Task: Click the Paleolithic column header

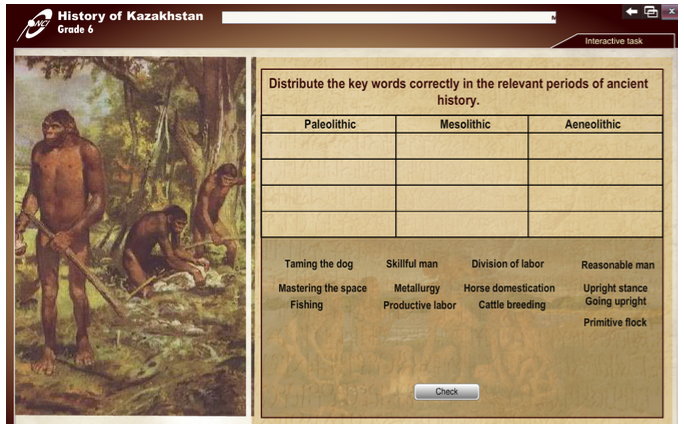Action: (x=329, y=124)
